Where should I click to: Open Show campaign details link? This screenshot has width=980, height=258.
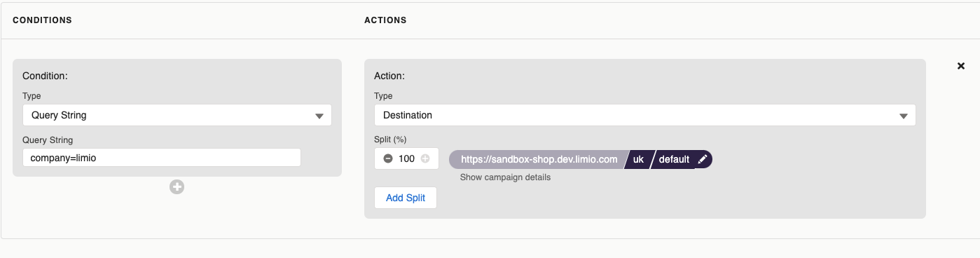pyautogui.click(x=505, y=177)
